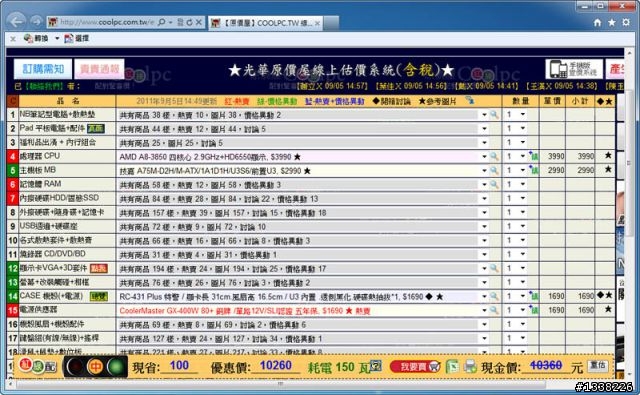Click the stop X in address bar
The height and width of the screenshot is (395, 640).
coord(198,22)
